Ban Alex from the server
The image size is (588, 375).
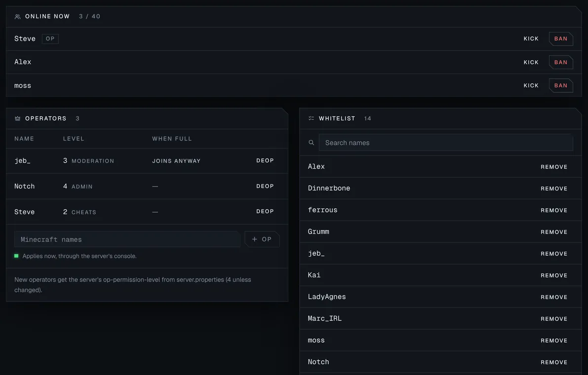click(561, 62)
